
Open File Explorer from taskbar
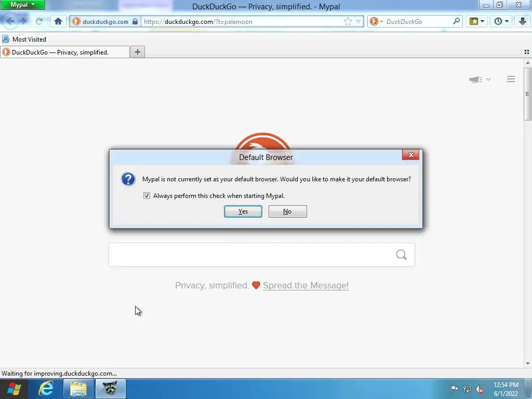click(78, 389)
